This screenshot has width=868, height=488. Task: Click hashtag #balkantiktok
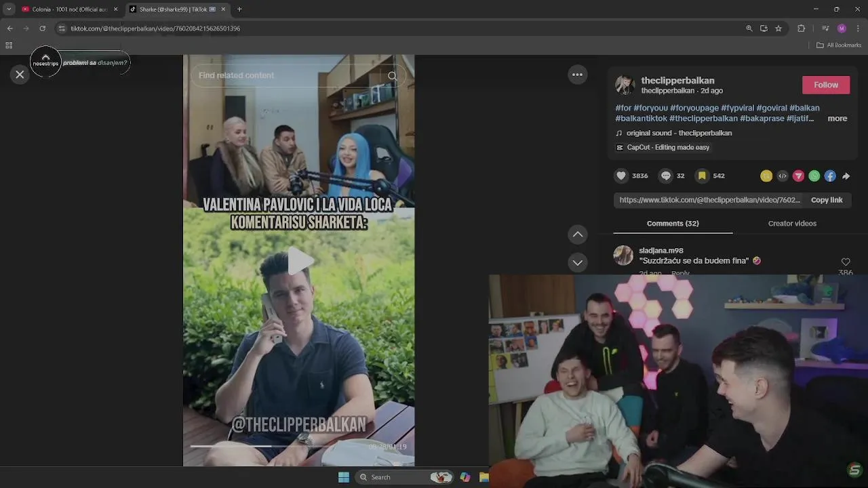click(x=642, y=119)
